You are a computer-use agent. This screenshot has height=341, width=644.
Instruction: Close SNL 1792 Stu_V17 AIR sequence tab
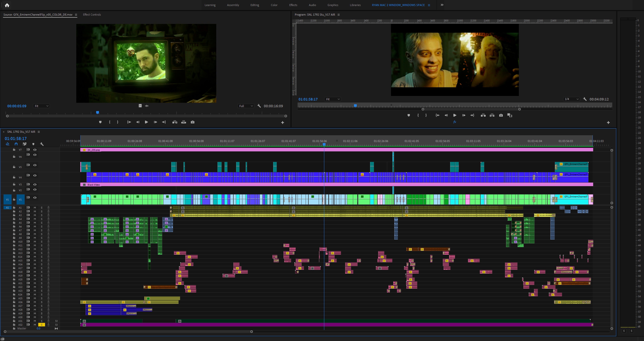tap(4, 132)
